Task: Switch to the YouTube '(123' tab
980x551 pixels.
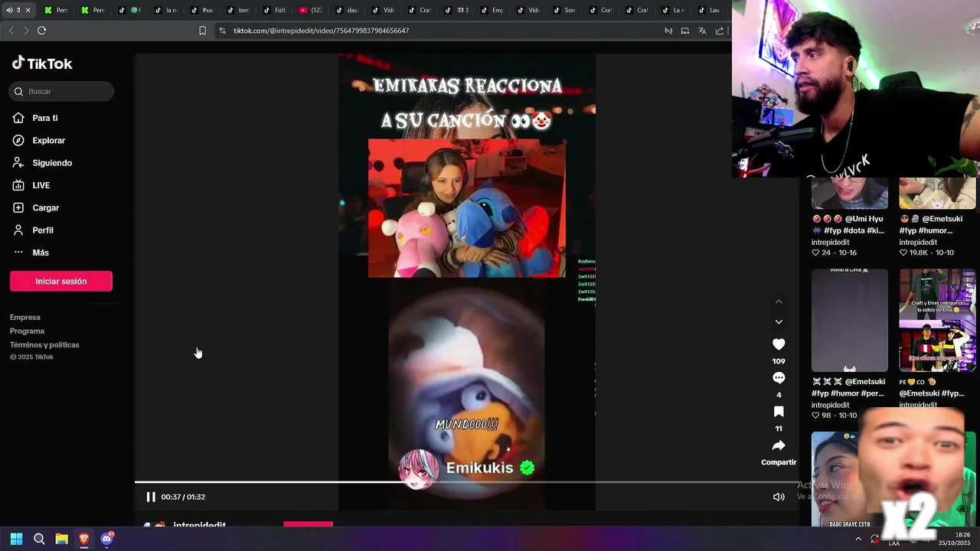Action: pyautogui.click(x=311, y=10)
